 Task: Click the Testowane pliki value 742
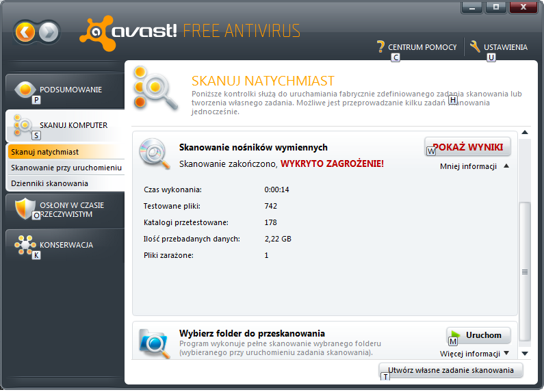(270, 206)
